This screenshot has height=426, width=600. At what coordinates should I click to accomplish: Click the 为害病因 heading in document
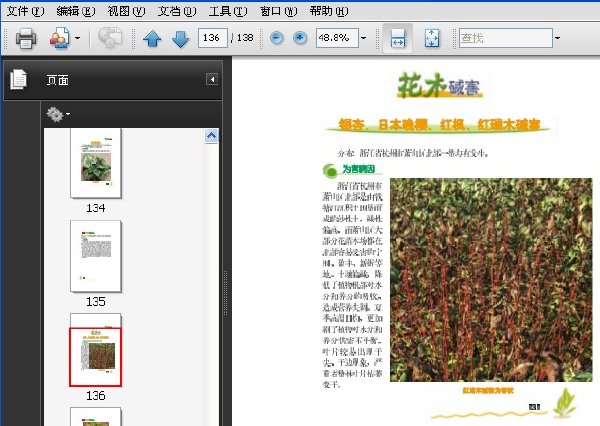coord(359,169)
